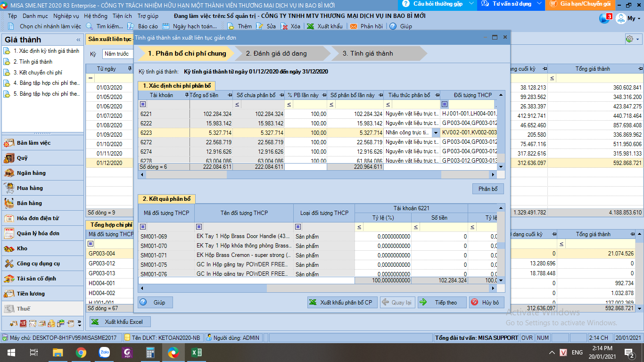
Task: Open the Gia hạn/Chuyển gói tab
Action: point(580,4)
